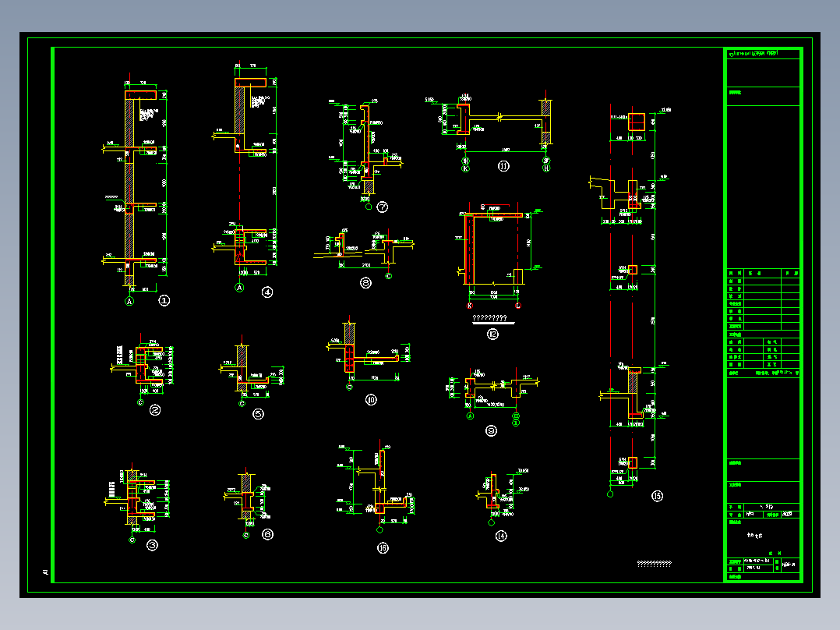Select the circled detail number 9 label
The height and width of the screenshot is (630, 840).
click(491, 430)
